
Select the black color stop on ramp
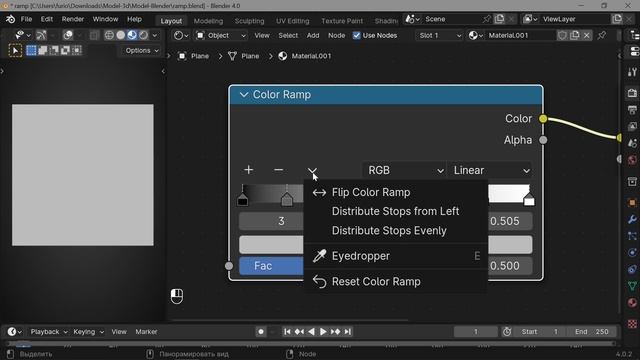click(242, 200)
